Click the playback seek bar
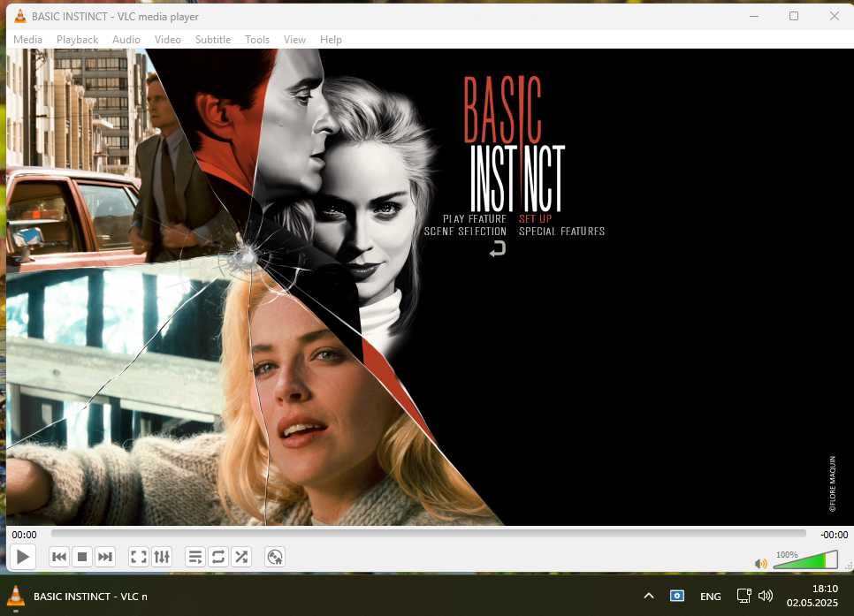Image resolution: width=854 pixels, height=616 pixels. pos(428,534)
